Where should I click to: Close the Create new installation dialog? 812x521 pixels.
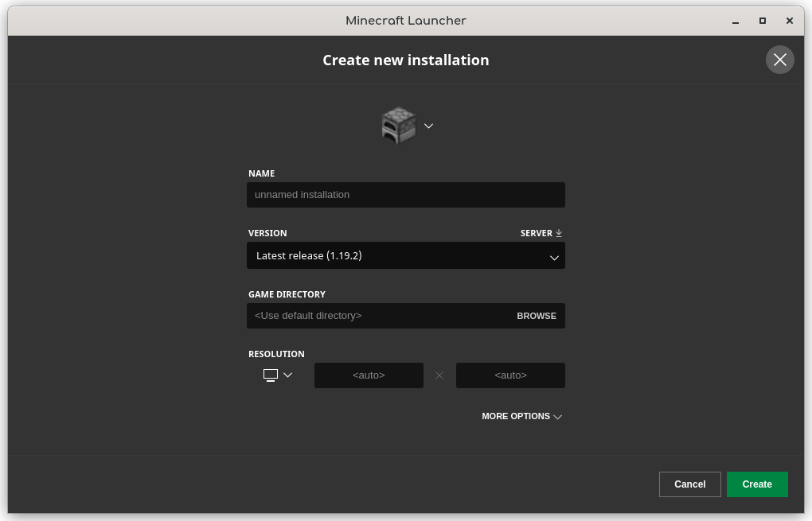coord(779,60)
